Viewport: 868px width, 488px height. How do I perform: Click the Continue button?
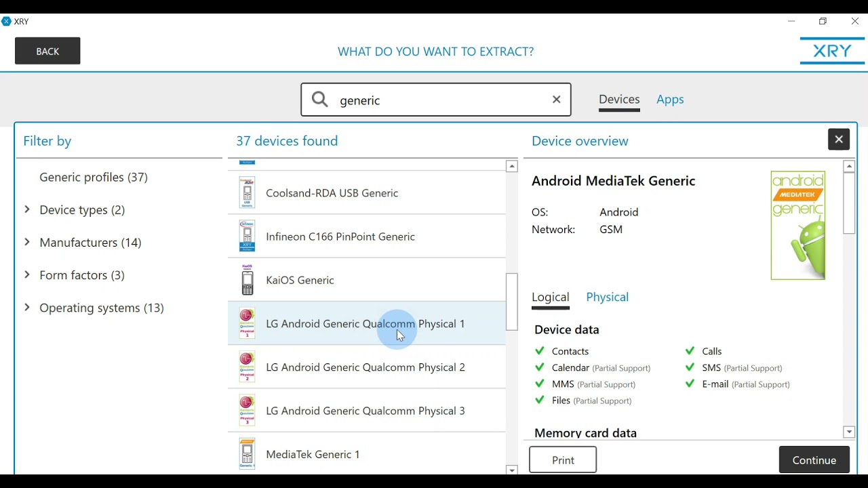coord(814,460)
